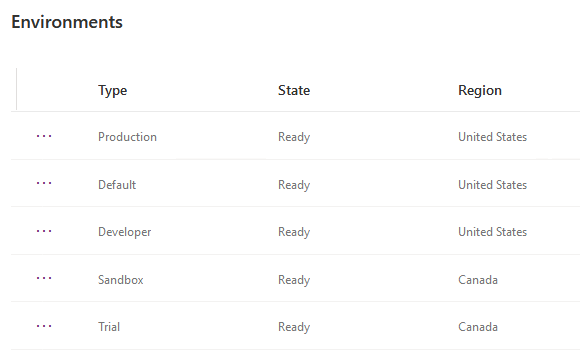This screenshot has width=580, height=360.
Task: Open more options for Default environment
Action: coord(44,184)
